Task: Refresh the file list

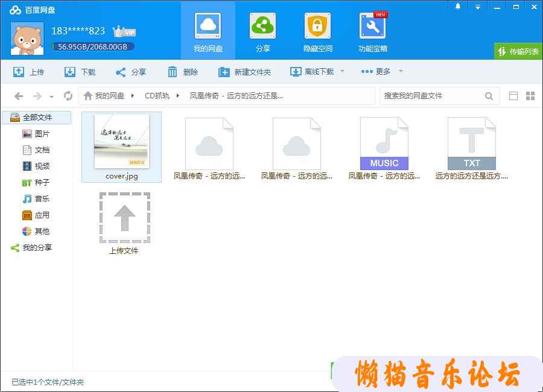Action: 68,96
